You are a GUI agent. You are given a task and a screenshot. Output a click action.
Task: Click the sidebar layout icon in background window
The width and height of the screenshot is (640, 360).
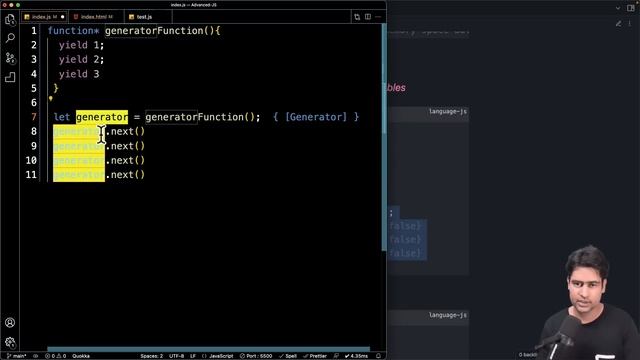(631, 8)
